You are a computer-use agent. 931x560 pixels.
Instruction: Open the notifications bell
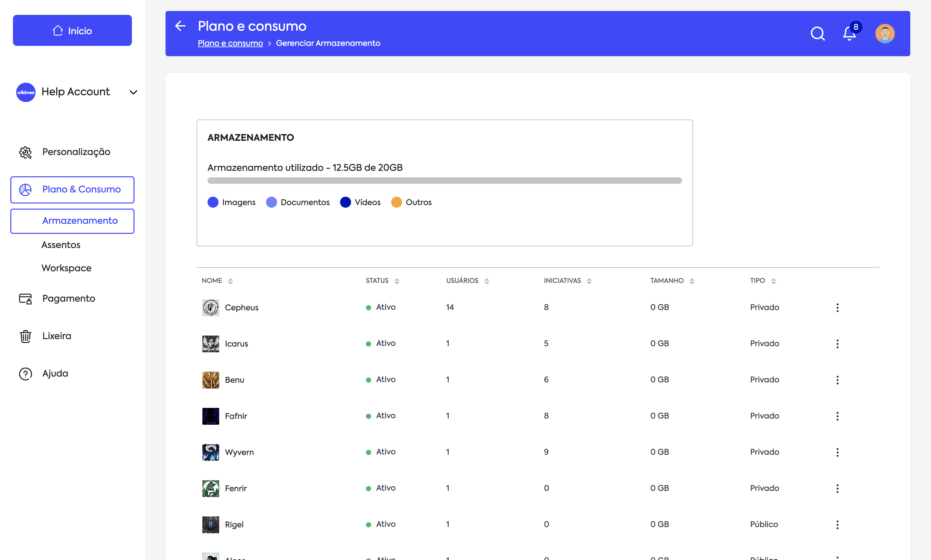(x=849, y=34)
